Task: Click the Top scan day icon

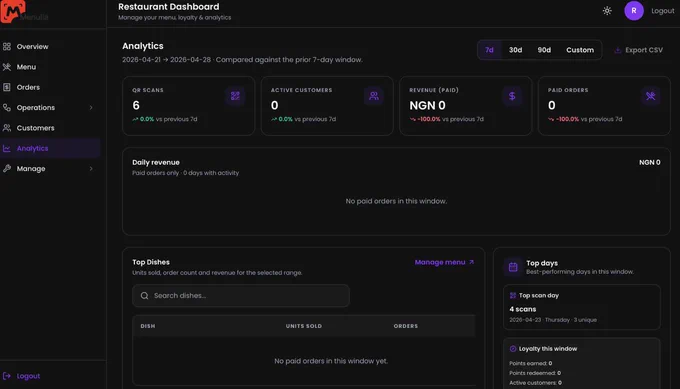Action: pyautogui.click(x=513, y=295)
